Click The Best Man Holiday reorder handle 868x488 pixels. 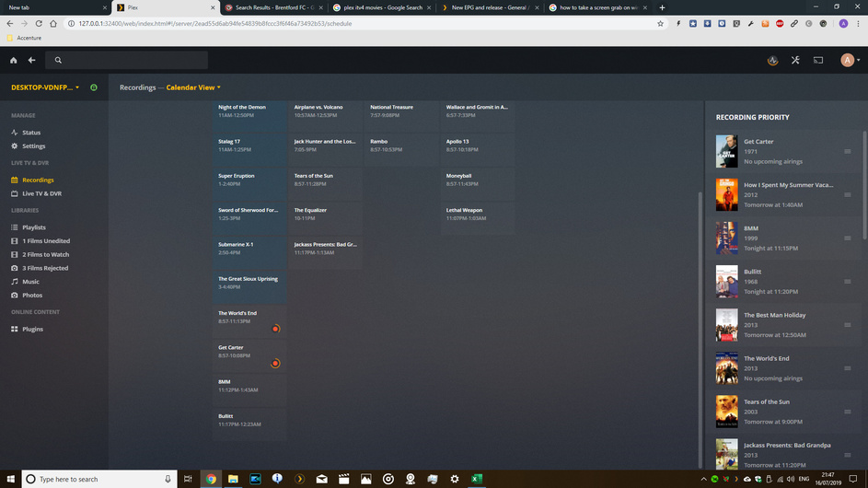click(x=848, y=325)
